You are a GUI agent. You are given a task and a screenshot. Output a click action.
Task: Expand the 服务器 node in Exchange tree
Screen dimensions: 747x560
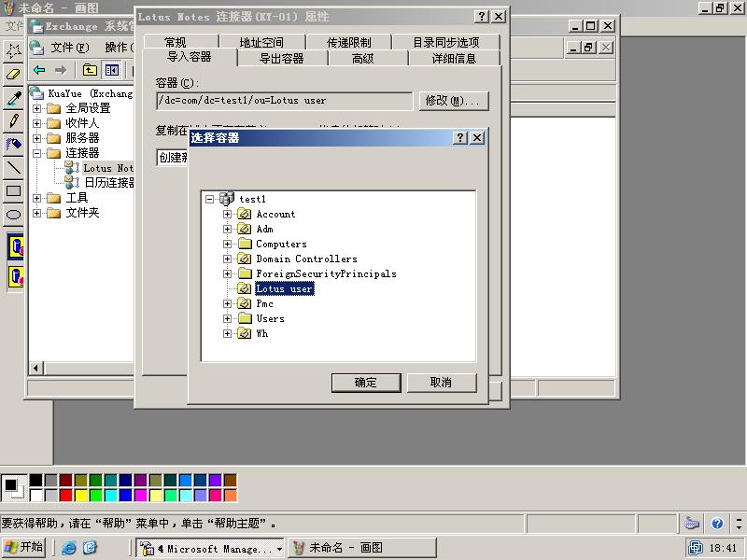coord(36,138)
